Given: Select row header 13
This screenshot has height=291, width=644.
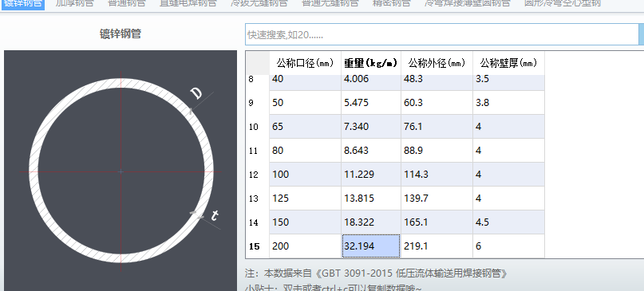Looking at the screenshot, I should pos(258,199).
